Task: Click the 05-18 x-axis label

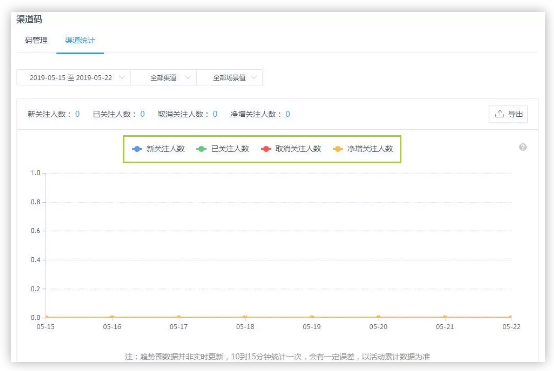Action: click(x=245, y=326)
